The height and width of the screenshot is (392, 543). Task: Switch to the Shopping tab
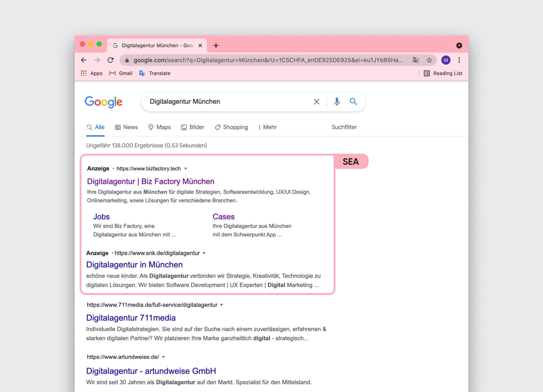coord(231,127)
